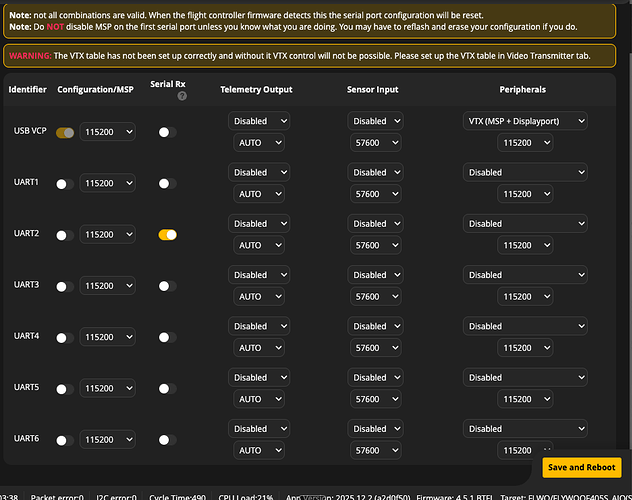Image resolution: width=632 pixels, height=500 pixels.
Task: Toggle USB VCP Configuration/MSP switch
Action: click(65, 133)
